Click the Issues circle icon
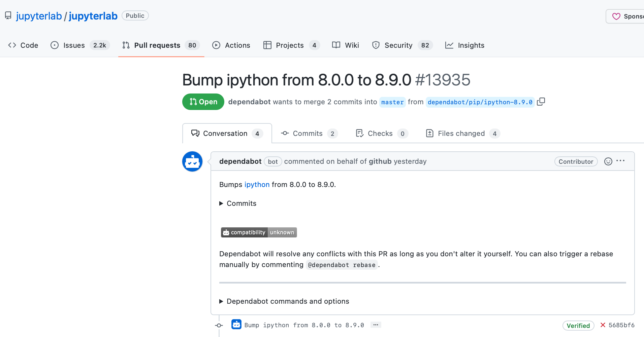Viewport: 644px width, 337px height. point(55,45)
